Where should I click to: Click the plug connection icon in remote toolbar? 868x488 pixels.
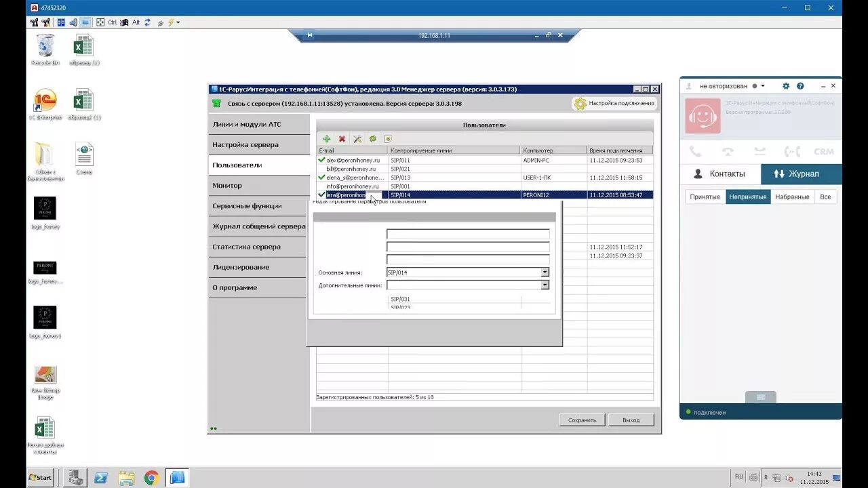tap(161, 22)
